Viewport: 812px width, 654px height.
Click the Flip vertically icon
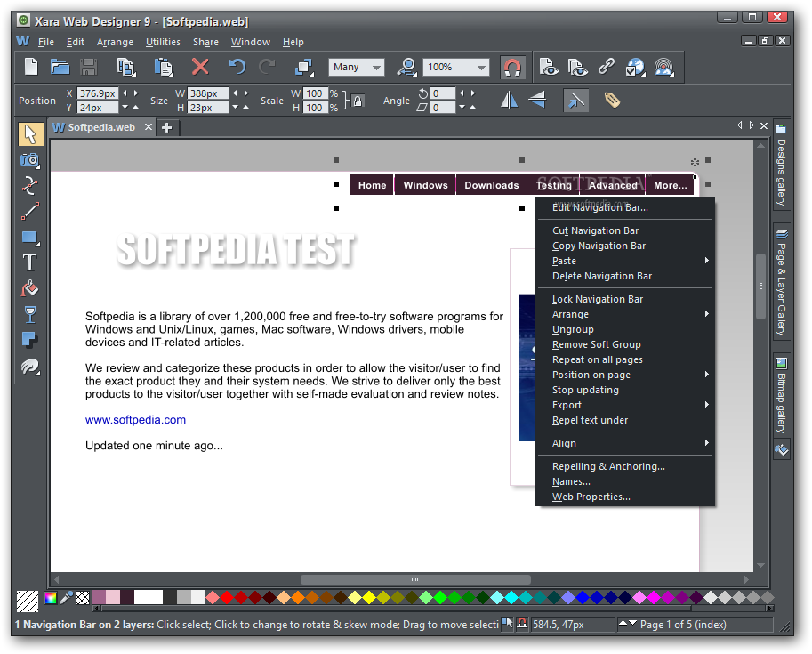[x=537, y=100]
